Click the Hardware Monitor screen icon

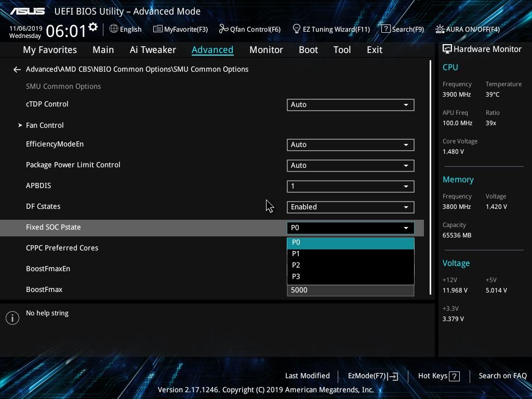(447, 49)
